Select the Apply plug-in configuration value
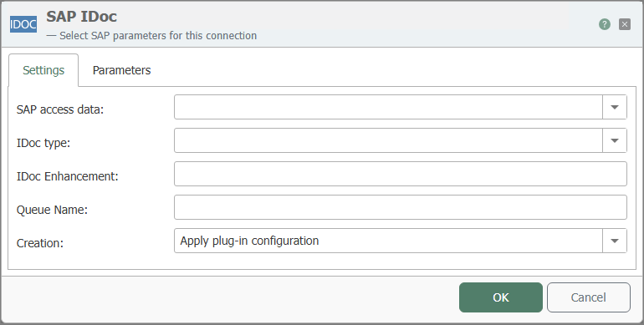Image resolution: width=644 pixels, height=325 pixels. (249, 241)
